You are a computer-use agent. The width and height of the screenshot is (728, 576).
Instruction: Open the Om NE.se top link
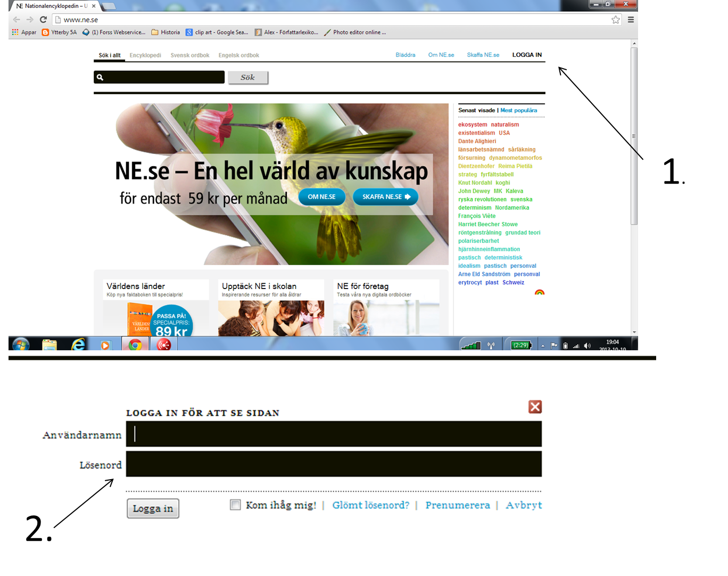tap(441, 55)
